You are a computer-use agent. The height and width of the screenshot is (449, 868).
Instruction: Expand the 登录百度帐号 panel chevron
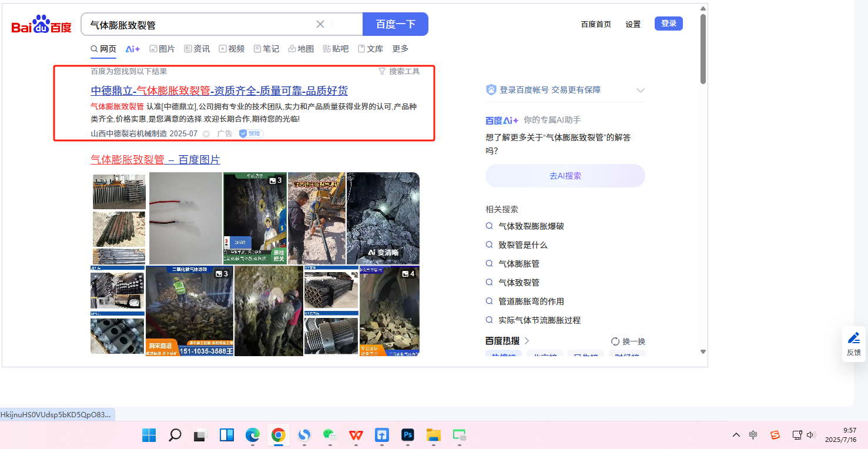pos(641,90)
